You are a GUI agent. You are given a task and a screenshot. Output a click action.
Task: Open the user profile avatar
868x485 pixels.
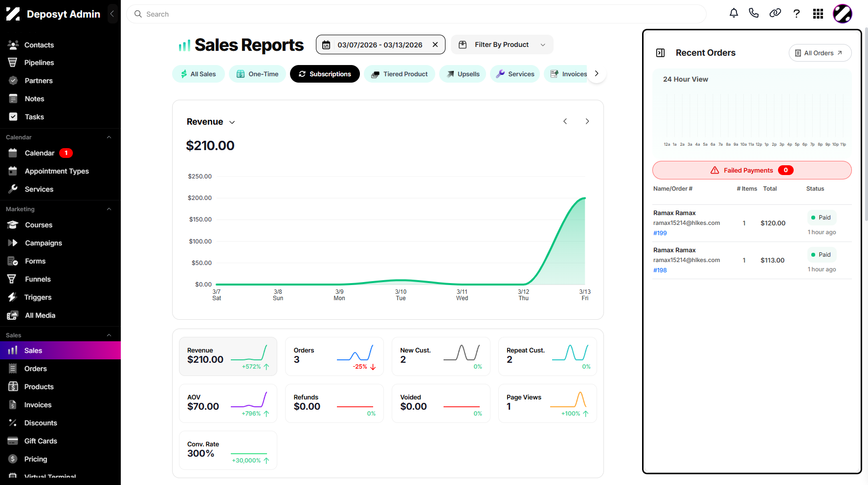[843, 14]
